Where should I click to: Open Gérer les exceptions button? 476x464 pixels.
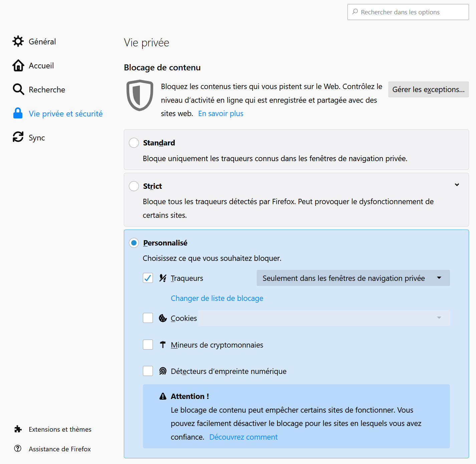429,89
